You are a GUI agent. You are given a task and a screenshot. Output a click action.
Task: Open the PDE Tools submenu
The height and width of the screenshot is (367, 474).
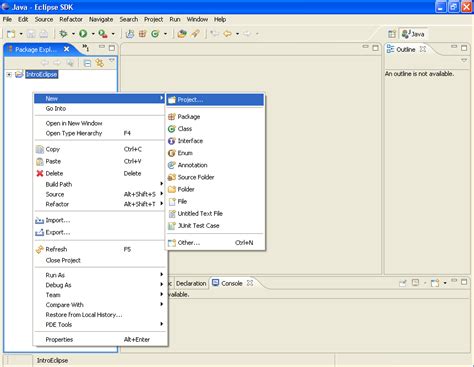100,325
